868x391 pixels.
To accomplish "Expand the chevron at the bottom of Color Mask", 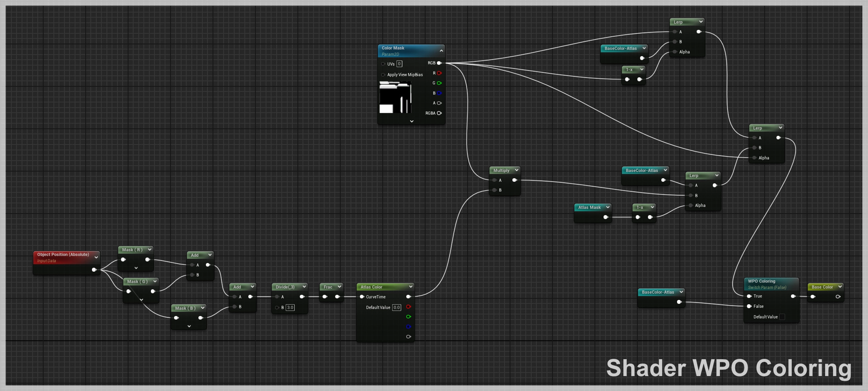I will (411, 121).
